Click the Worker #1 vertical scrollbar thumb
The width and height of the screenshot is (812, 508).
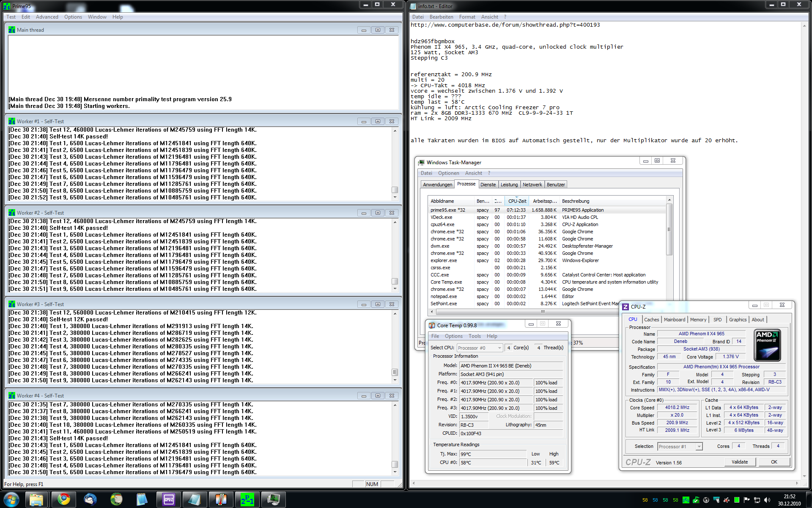(x=395, y=190)
